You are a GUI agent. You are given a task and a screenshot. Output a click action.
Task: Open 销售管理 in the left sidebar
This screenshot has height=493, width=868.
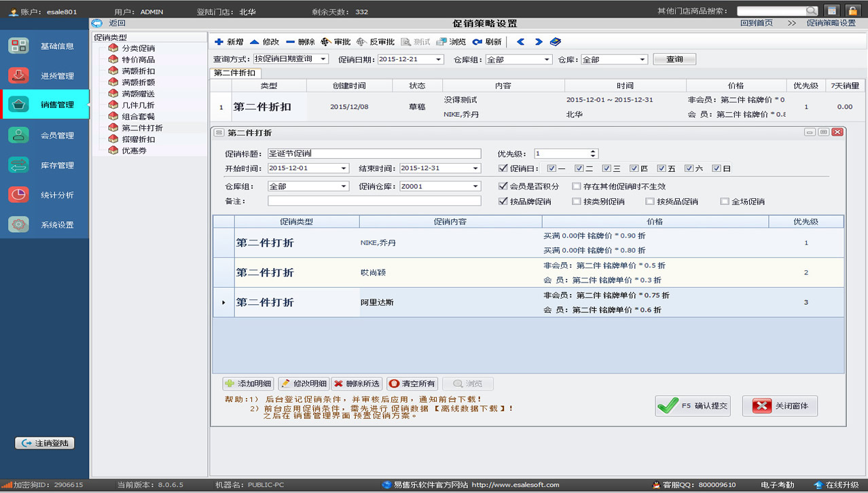tap(45, 105)
